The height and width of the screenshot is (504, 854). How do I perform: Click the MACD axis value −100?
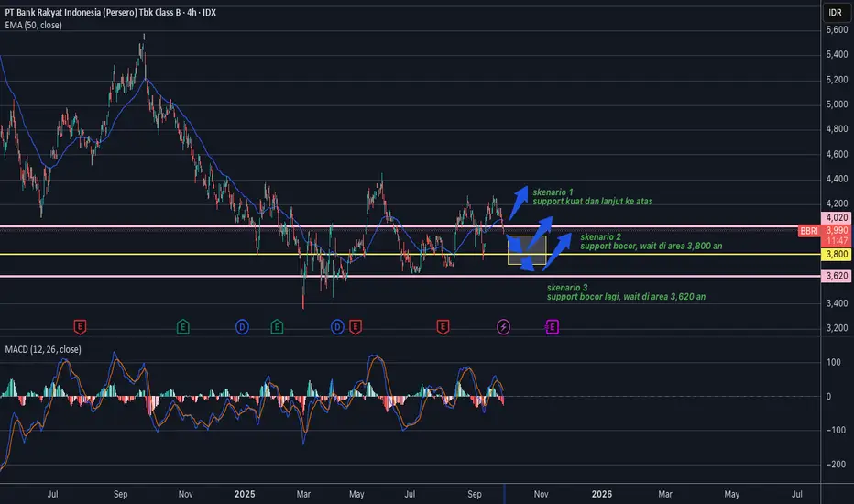[837, 431]
